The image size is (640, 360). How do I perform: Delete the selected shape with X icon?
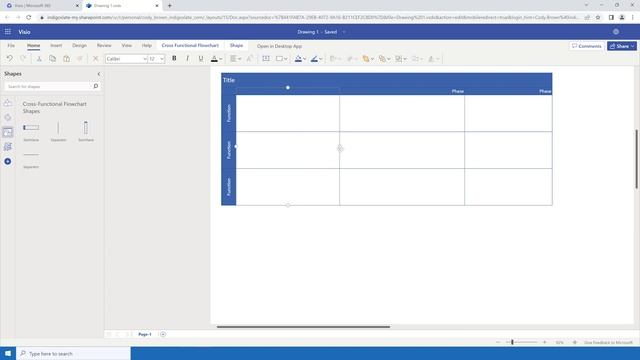pyautogui.click(x=96, y=59)
